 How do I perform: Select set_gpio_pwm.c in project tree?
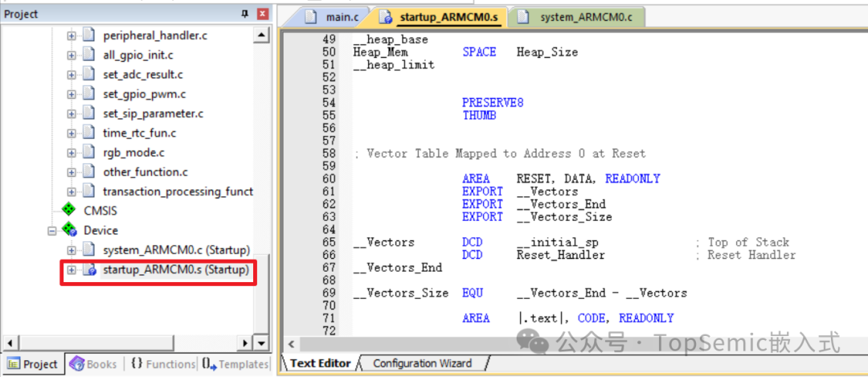click(x=145, y=94)
